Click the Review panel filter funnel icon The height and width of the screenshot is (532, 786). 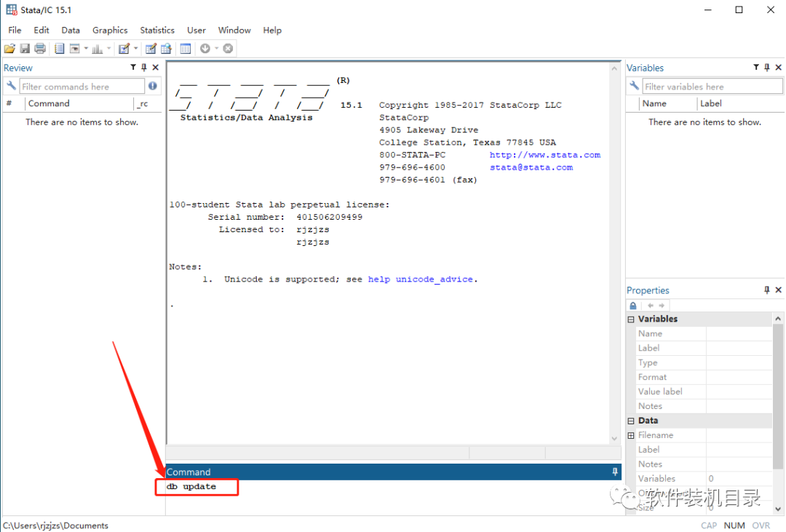tap(133, 67)
